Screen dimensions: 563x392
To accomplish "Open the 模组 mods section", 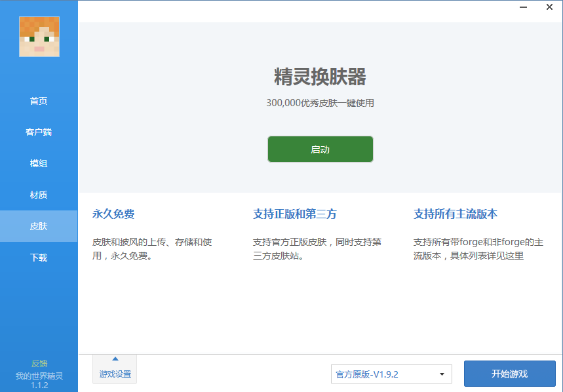I will pos(39,163).
